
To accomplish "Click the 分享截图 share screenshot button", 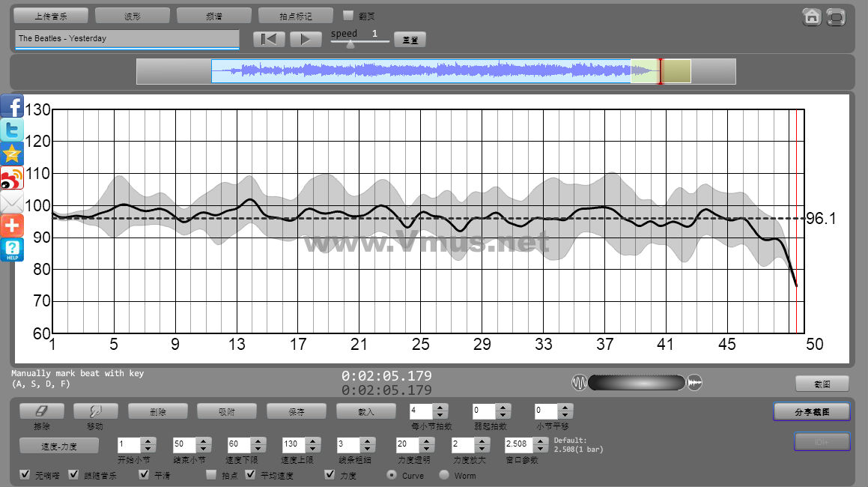I will (x=811, y=411).
